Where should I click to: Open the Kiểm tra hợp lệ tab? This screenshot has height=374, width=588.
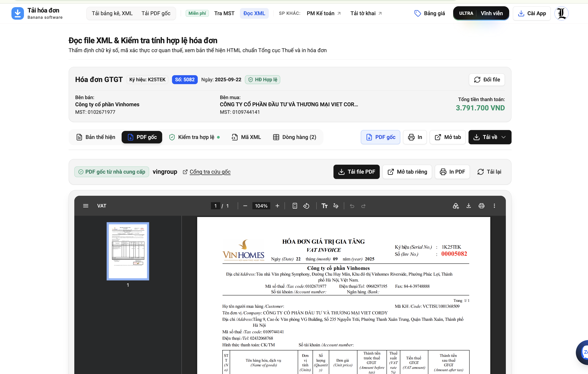tap(194, 137)
